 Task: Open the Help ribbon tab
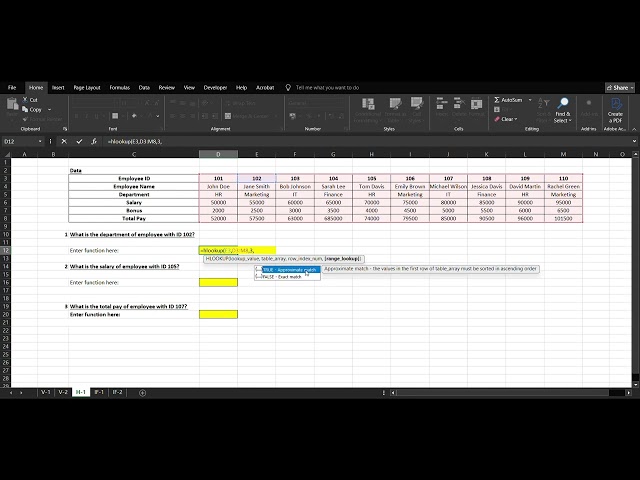point(241,87)
